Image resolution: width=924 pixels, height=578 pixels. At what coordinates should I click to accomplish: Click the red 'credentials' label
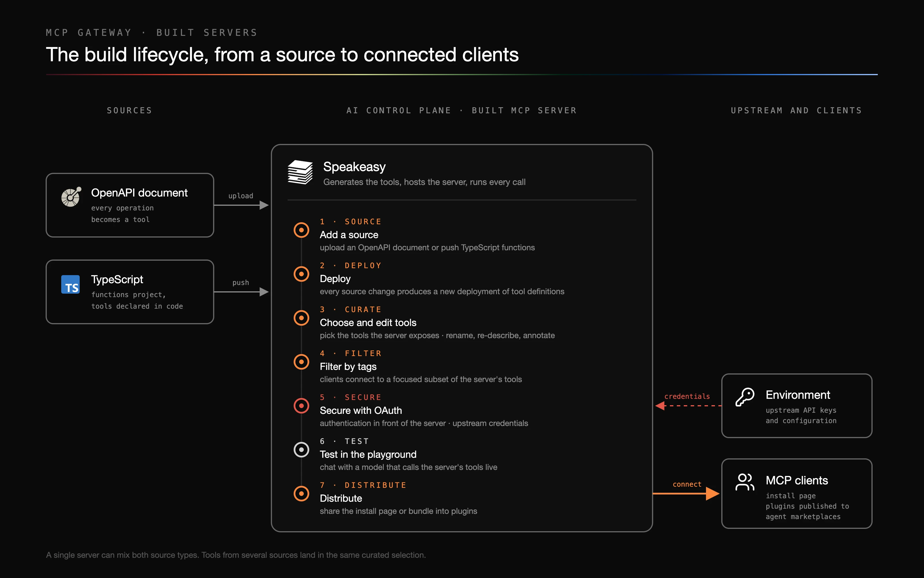(687, 397)
